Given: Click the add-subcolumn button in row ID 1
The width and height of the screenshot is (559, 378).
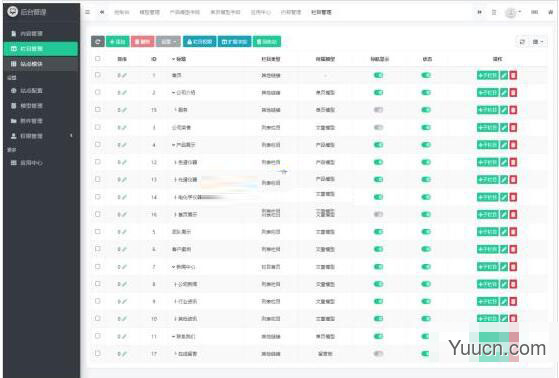Looking at the screenshot, I should 488,75.
